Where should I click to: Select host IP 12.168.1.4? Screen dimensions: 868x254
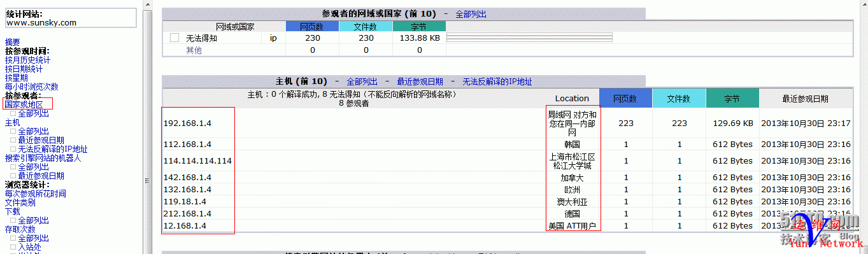pyautogui.click(x=185, y=226)
